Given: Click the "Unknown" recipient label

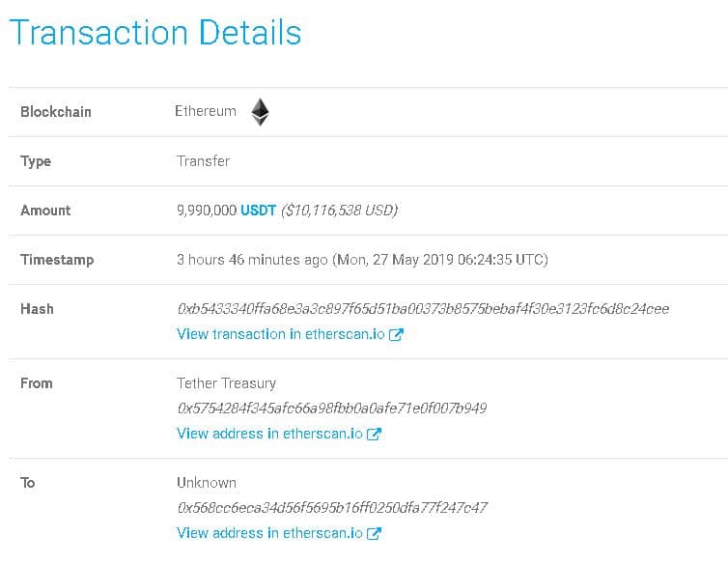Looking at the screenshot, I should pyautogui.click(x=207, y=483).
